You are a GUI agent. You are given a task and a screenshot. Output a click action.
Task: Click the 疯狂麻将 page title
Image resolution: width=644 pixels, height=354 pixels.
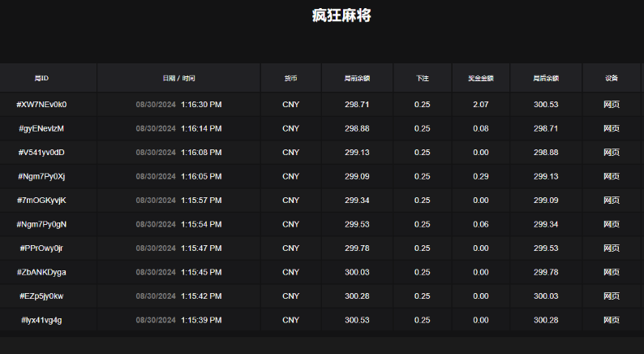pyautogui.click(x=341, y=15)
